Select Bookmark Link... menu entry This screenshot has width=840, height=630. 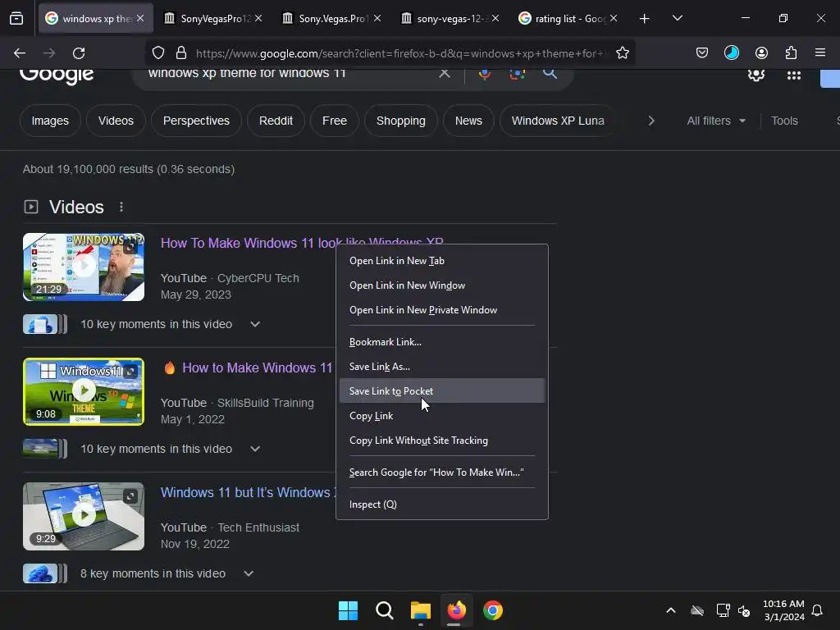click(441, 342)
